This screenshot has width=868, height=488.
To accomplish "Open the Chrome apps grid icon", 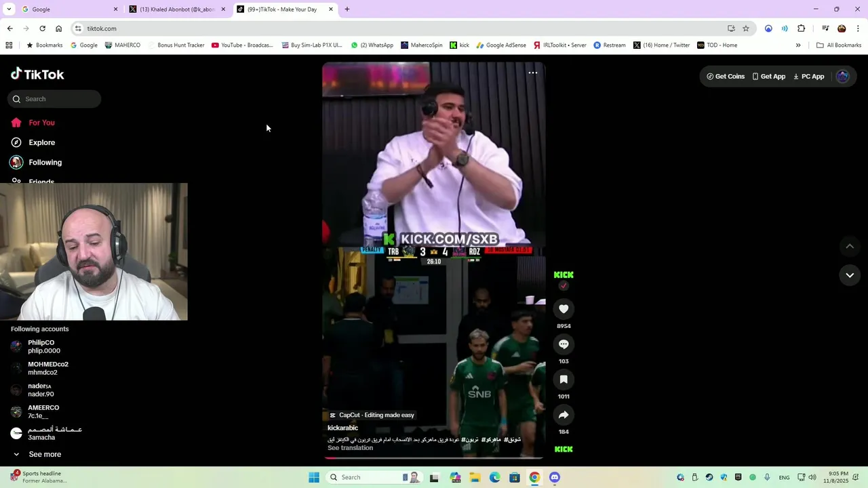I will click(9, 45).
